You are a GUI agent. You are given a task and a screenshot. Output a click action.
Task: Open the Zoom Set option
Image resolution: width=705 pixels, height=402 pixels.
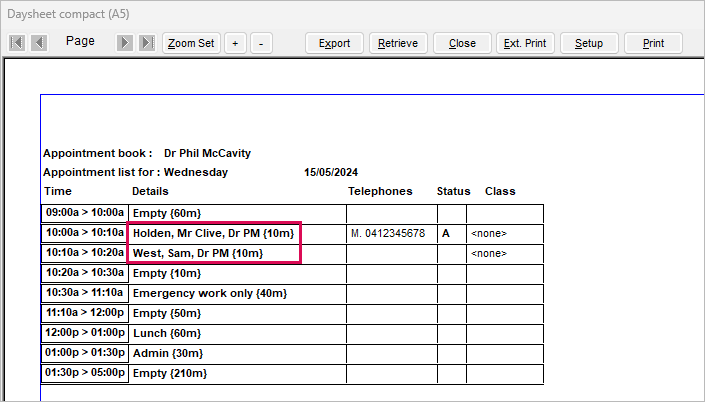191,43
